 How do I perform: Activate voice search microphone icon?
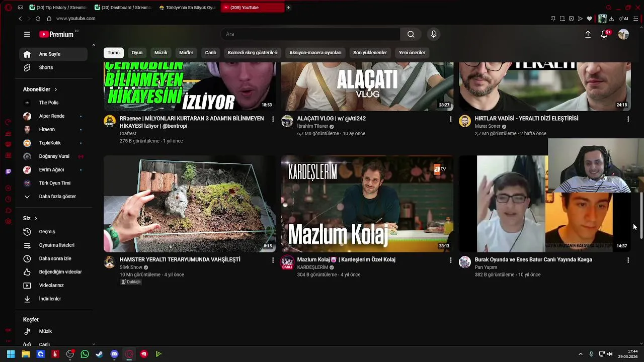pyautogui.click(x=434, y=34)
